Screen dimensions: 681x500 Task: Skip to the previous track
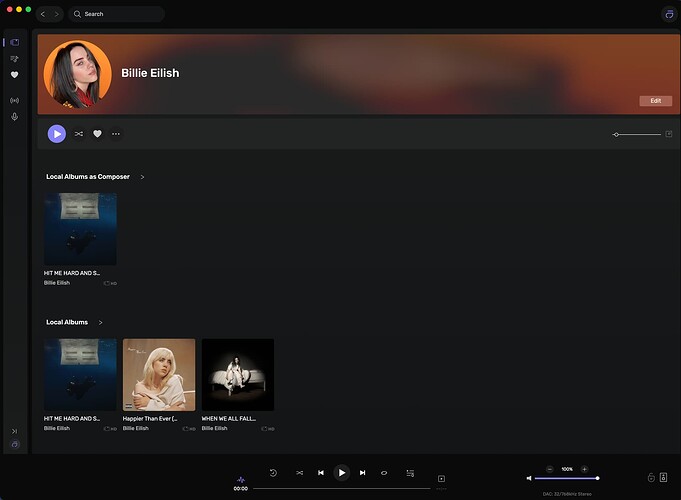click(321, 473)
